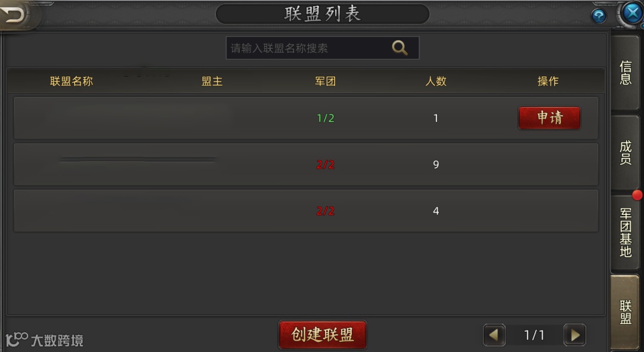Click the red notification dot

tap(637, 195)
